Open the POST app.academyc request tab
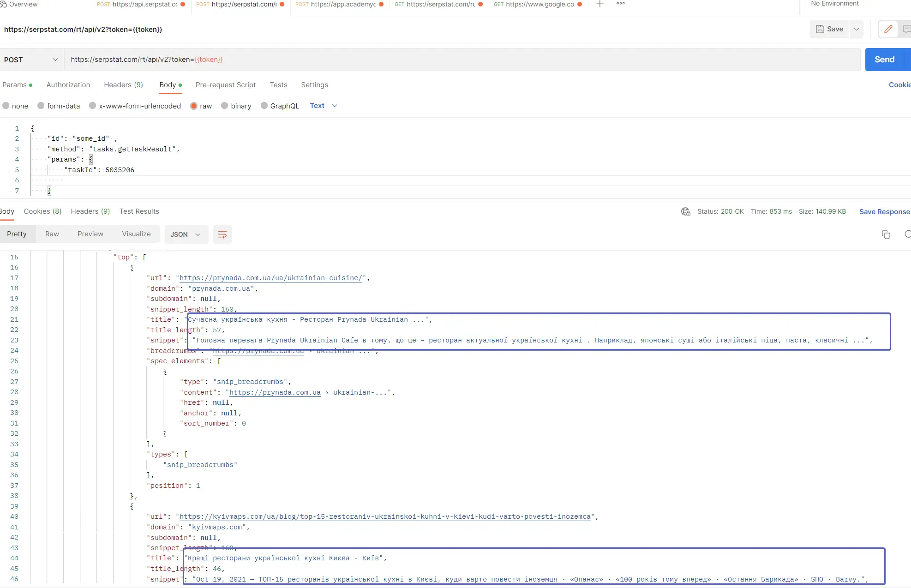911x588 pixels. (339, 4)
